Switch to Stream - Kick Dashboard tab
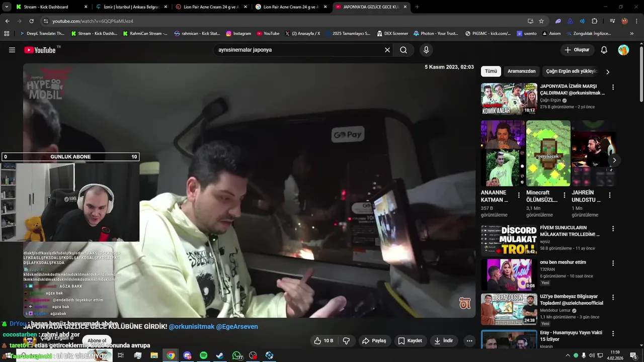Viewport: 644px width, 362px height. coord(52,7)
